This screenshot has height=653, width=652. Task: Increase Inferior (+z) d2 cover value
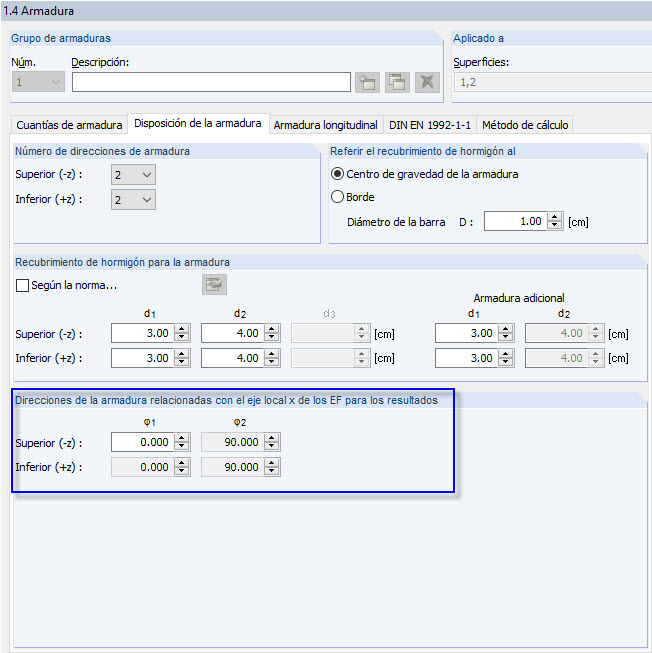click(x=271, y=354)
